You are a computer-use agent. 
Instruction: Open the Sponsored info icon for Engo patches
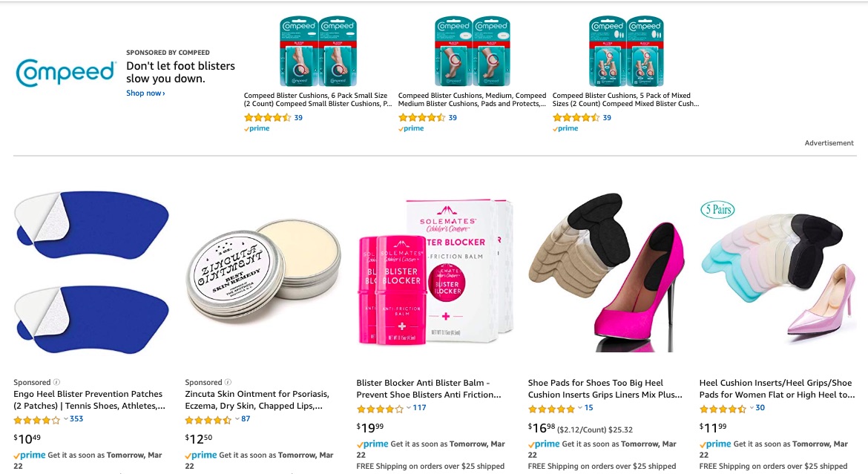click(56, 382)
